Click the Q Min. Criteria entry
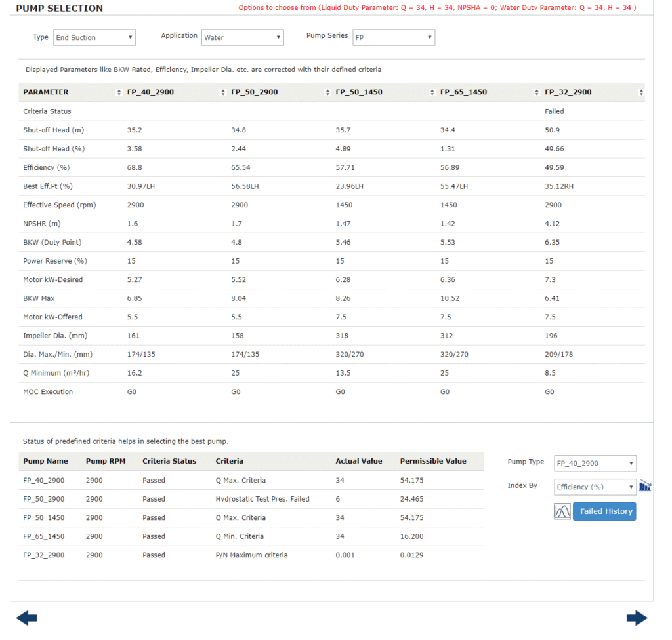This screenshot has width=672, height=640. point(240,536)
